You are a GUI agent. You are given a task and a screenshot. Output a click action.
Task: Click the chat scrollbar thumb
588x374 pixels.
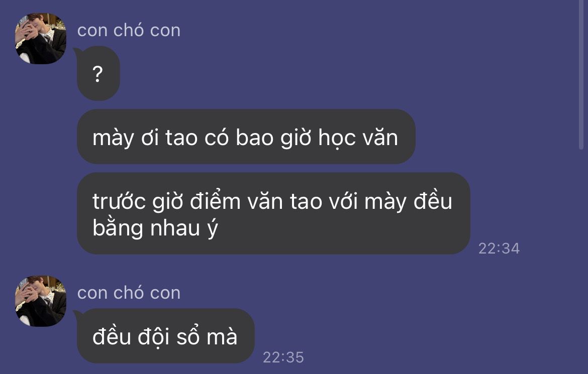581,75
